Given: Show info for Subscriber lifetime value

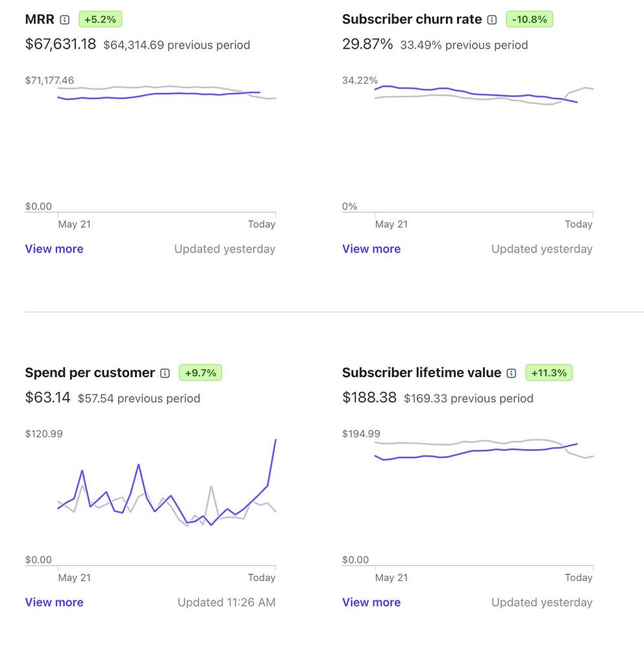Looking at the screenshot, I should (x=512, y=373).
